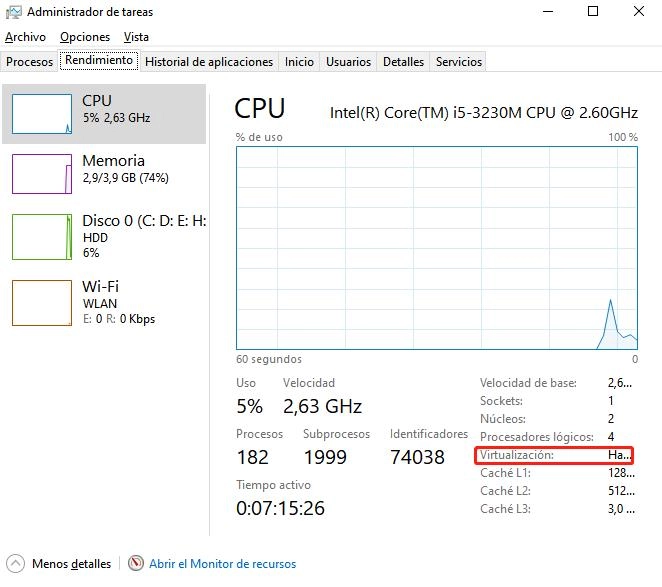Switch to the Inicio tab

coord(299,62)
